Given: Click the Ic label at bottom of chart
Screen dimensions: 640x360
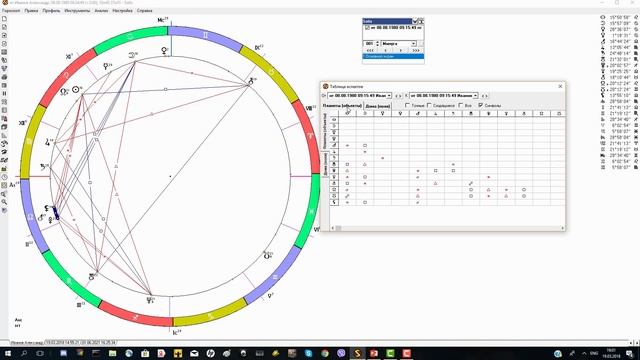Looking at the screenshot, I should 177,333.
